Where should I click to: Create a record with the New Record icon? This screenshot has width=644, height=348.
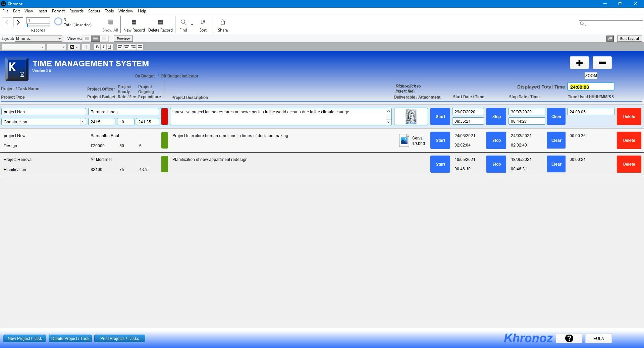[x=134, y=22]
